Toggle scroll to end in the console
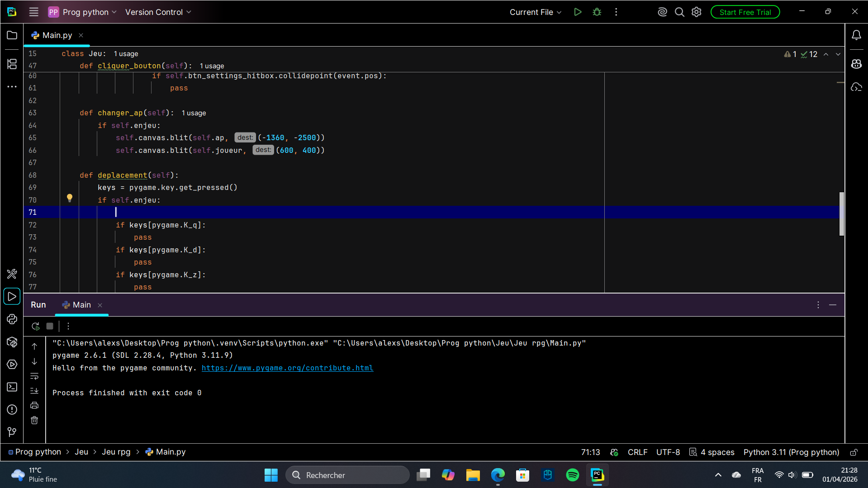868x488 pixels. (34, 391)
